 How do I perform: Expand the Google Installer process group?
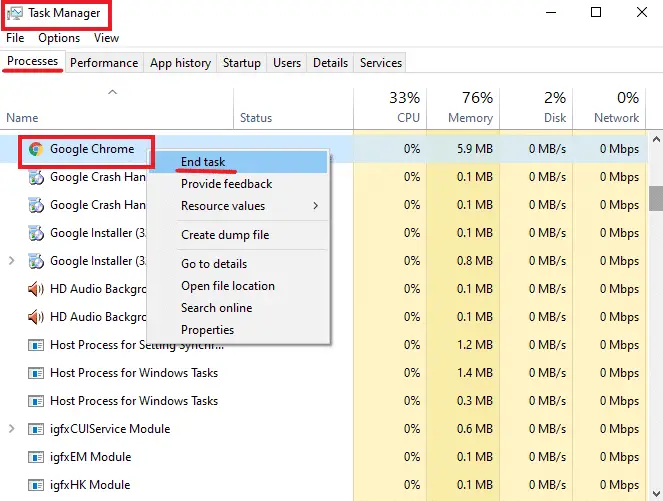(12, 261)
